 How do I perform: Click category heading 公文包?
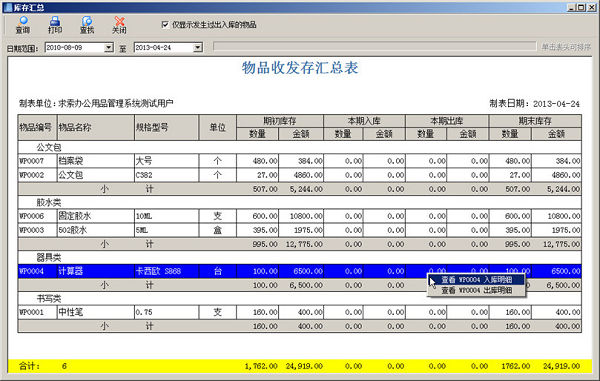49,147
